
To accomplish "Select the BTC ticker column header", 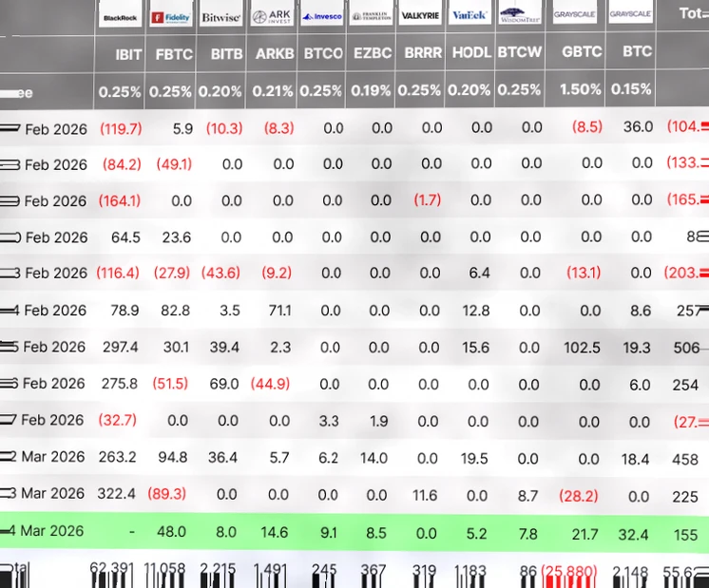I will tap(637, 51).
